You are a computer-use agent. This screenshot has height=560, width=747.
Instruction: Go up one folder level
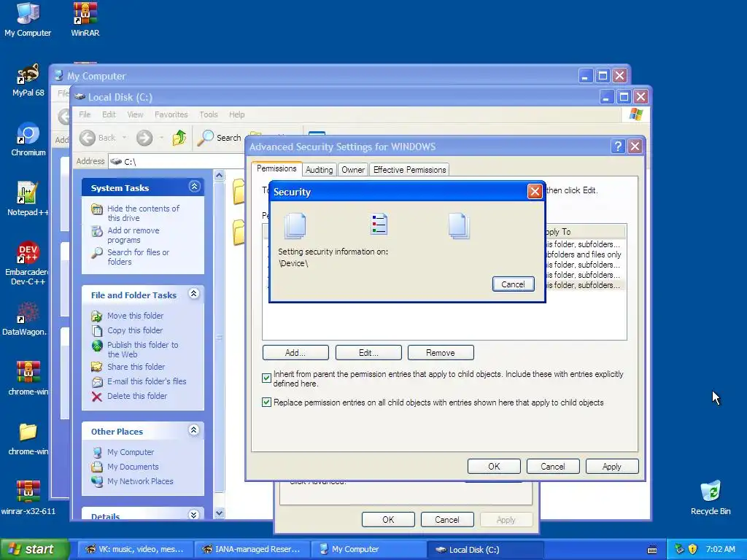click(179, 138)
